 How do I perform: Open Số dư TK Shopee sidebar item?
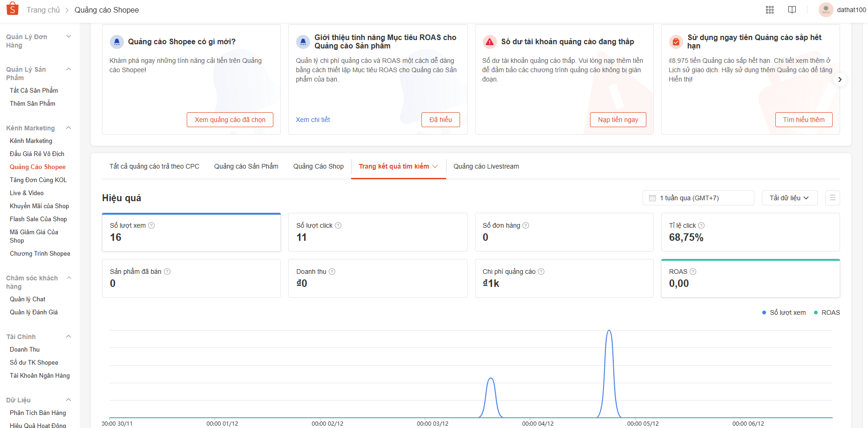pos(34,362)
